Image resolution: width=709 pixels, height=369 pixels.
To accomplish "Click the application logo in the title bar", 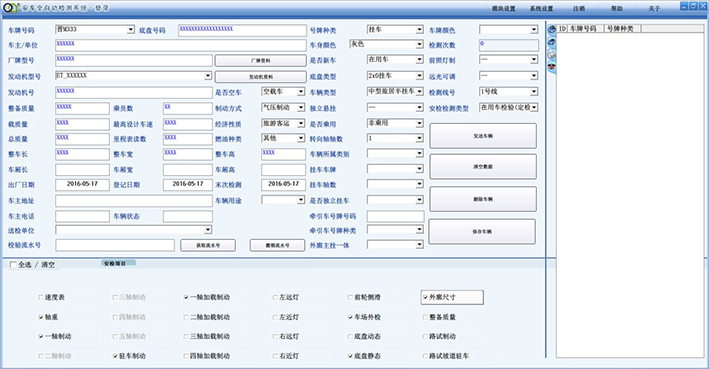I will [x=10, y=8].
